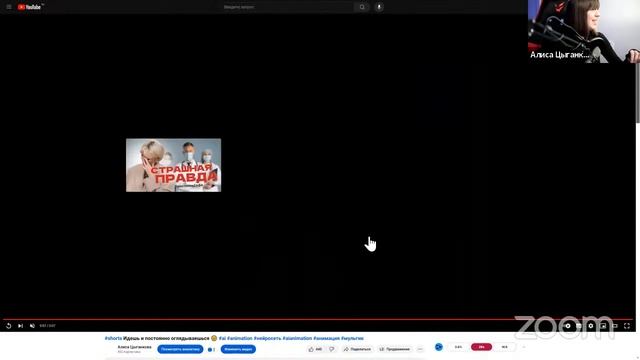
Task: Dislike the video with the thumbs down
Action: (x=332, y=349)
